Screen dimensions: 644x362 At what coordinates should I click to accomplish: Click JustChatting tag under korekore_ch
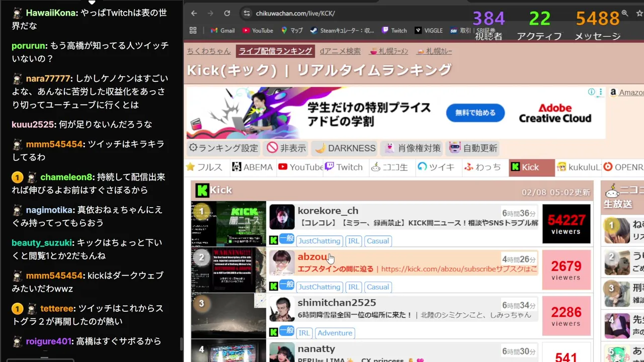coord(319,241)
